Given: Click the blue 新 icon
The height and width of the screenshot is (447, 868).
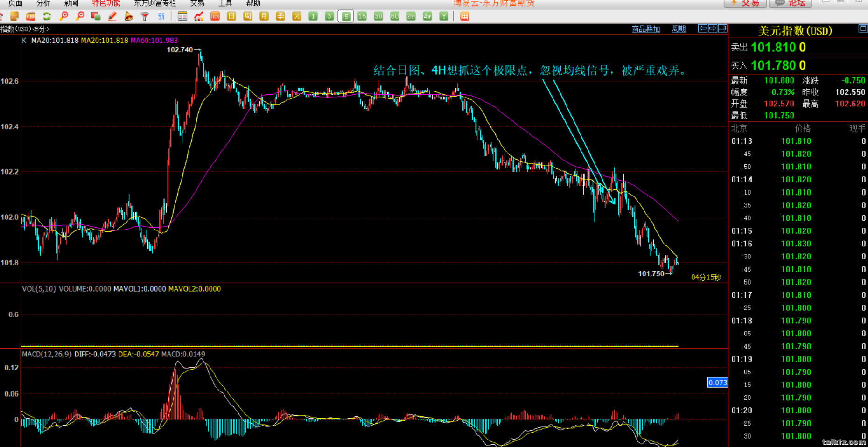Looking at the screenshot, I should point(161,16).
